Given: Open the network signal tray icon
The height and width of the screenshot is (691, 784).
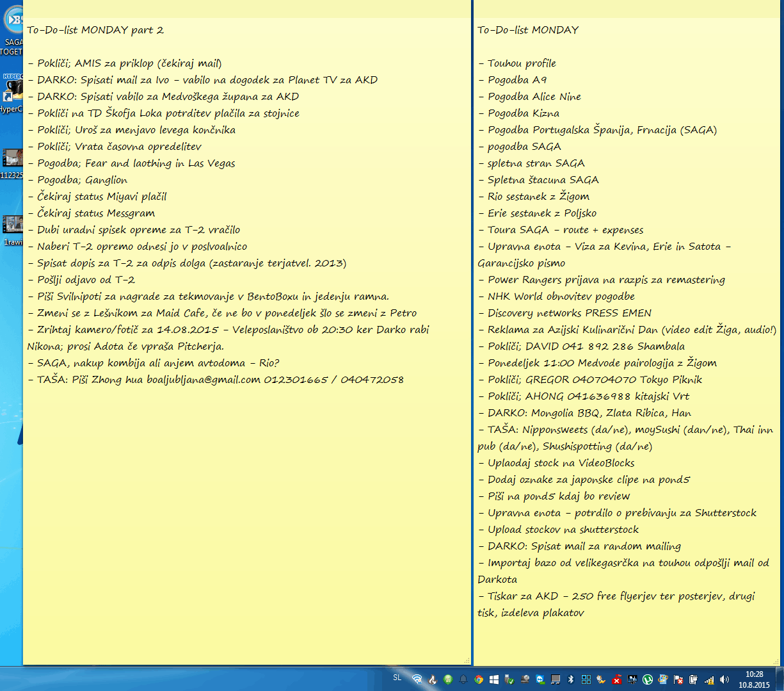Looking at the screenshot, I should [708, 679].
